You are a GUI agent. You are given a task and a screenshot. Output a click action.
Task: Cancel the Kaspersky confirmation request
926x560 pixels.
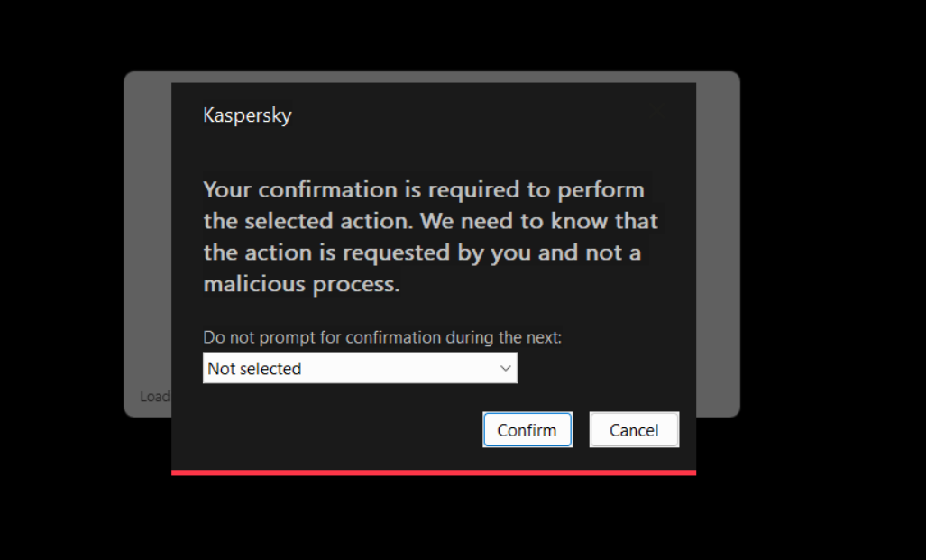click(634, 430)
